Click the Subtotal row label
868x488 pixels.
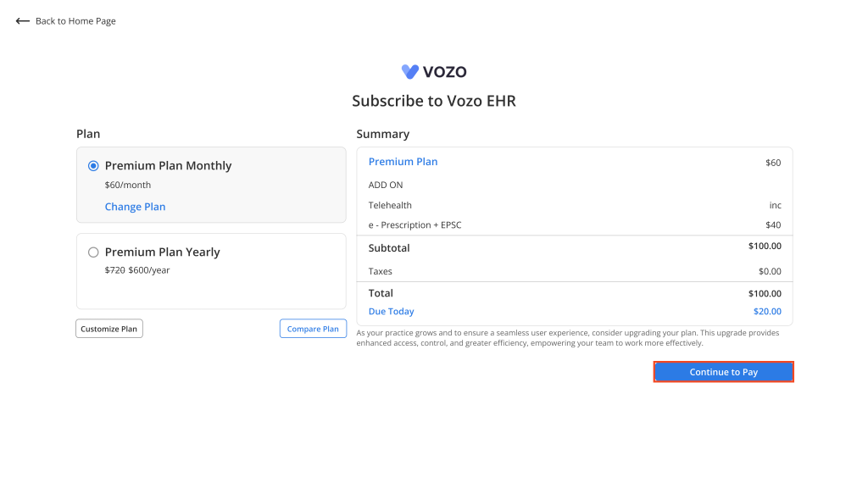tap(389, 248)
